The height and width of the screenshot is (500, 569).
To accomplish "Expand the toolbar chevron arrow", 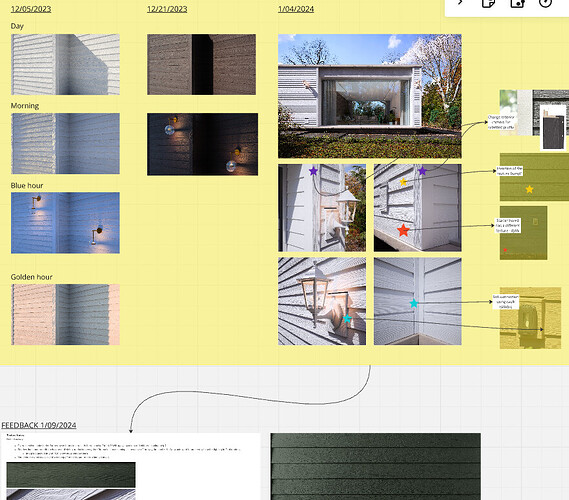I will (460, 3).
